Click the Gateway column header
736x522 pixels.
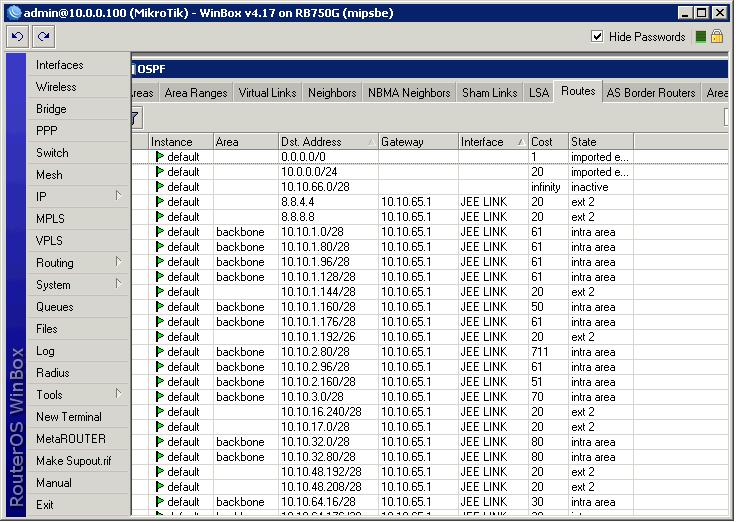click(x=418, y=142)
